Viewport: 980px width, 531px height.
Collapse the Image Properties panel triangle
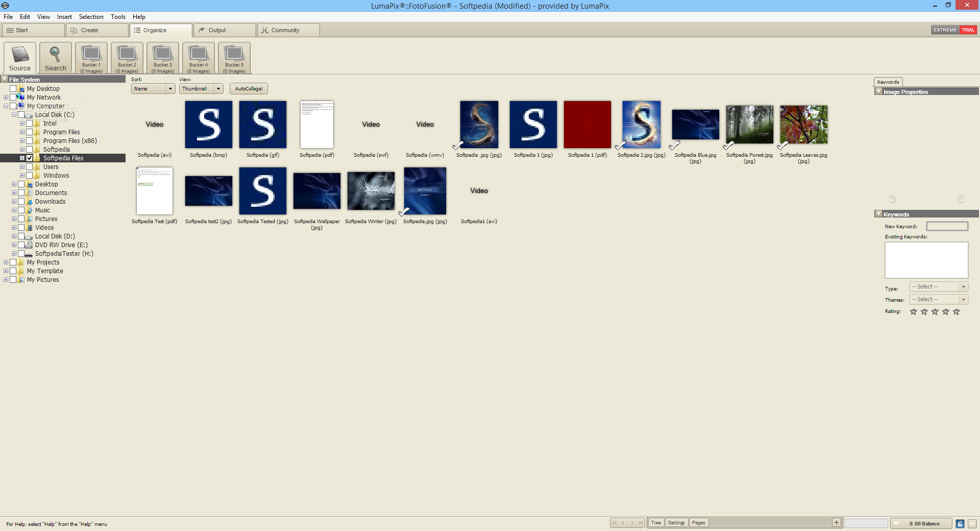coord(878,91)
